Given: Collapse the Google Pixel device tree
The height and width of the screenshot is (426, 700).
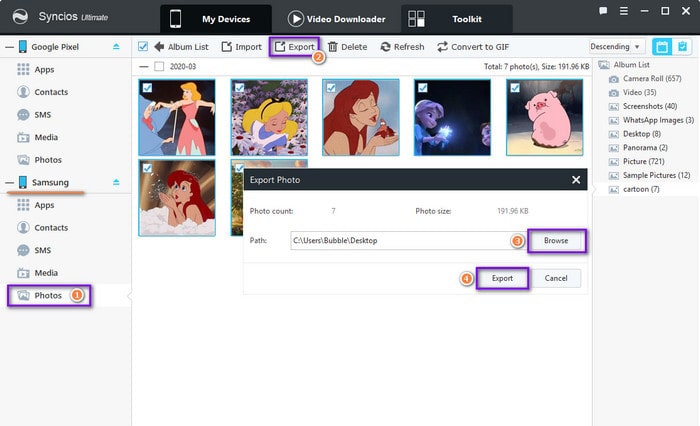Looking at the screenshot, I should pos(9,47).
